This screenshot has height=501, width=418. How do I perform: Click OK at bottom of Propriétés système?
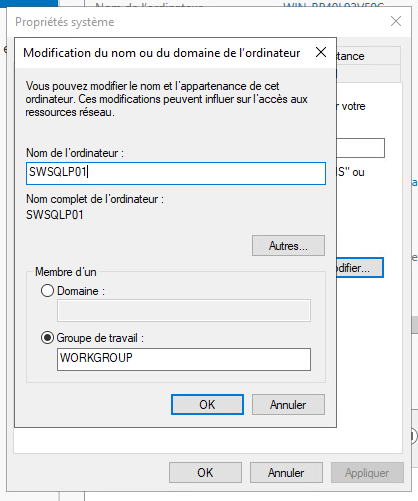point(205,472)
